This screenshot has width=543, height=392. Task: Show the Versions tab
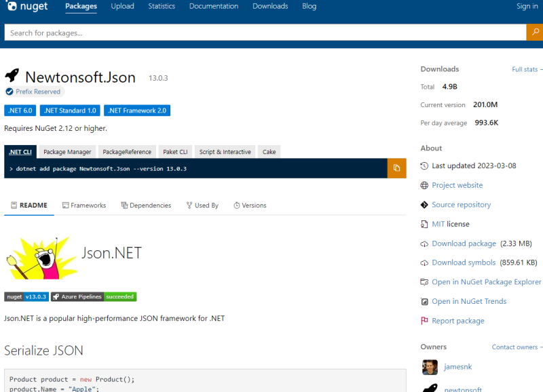pyautogui.click(x=250, y=205)
